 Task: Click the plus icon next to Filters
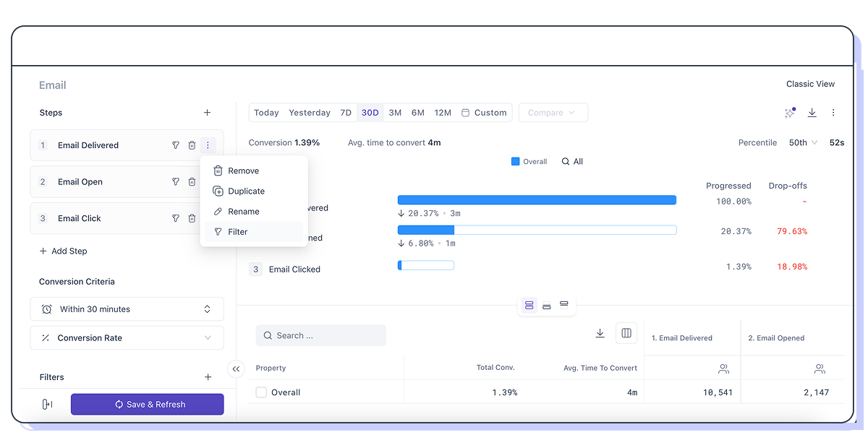click(x=208, y=377)
